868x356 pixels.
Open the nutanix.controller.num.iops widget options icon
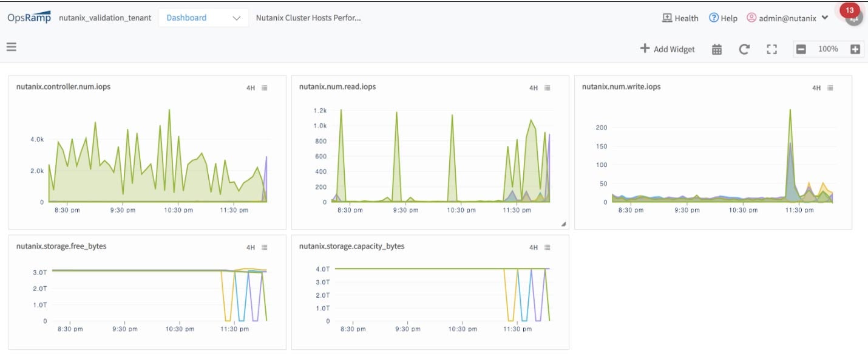click(x=264, y=87)
